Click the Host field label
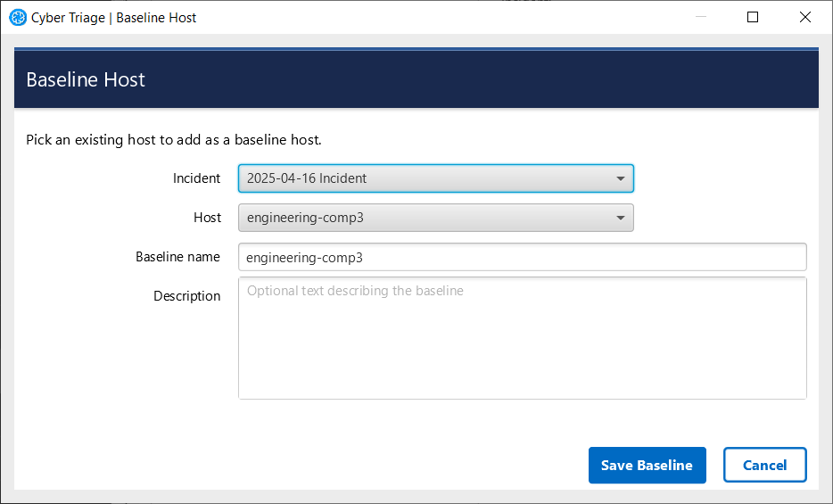Viewport: 833px width, 504px height. [x=207, y=218]
